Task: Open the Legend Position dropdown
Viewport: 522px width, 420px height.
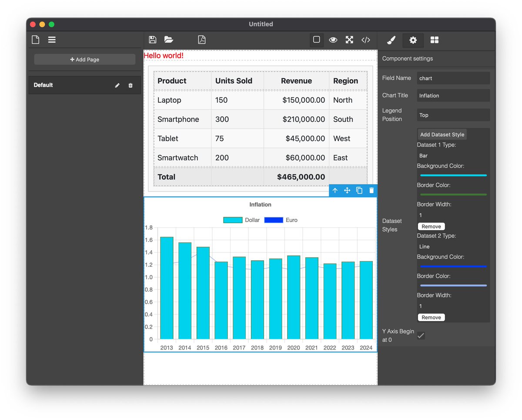Action: (x=453, y=115)
